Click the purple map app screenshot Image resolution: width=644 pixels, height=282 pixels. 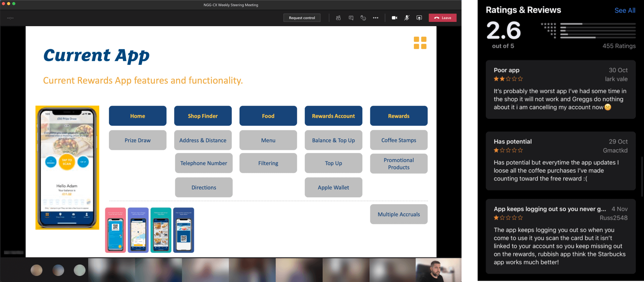(x=138, y=230)
